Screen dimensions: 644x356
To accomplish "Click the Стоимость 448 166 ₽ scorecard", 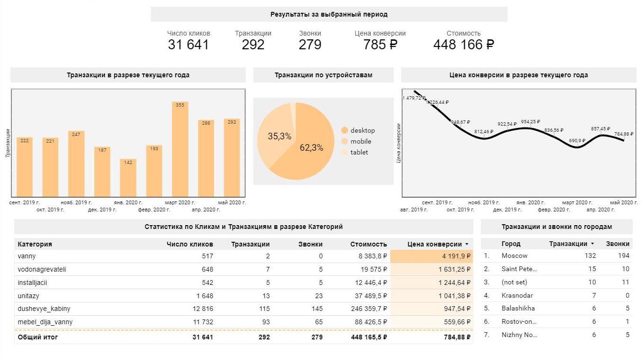I will point(464,40).
